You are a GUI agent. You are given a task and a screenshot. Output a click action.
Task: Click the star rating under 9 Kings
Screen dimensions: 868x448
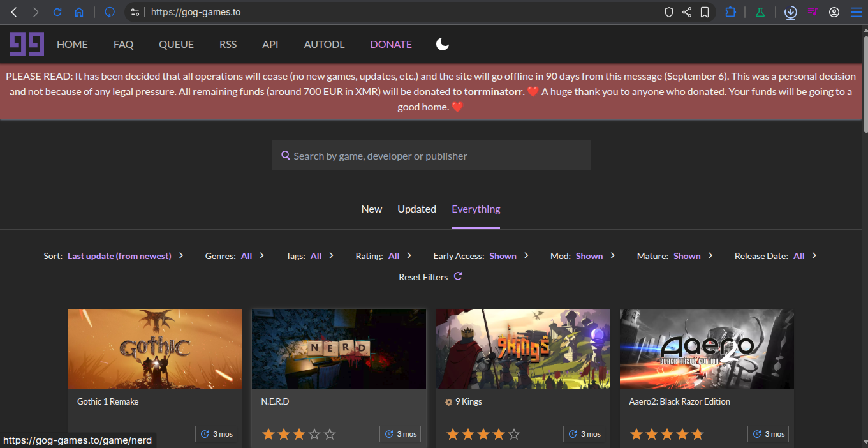pyautogui.click(x=483, y=435)
